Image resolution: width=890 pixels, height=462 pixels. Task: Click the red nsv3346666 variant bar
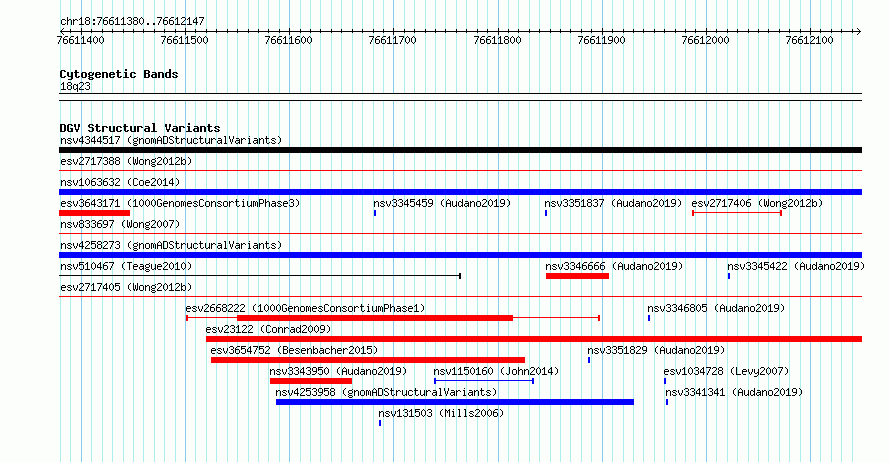click(577, 276)
